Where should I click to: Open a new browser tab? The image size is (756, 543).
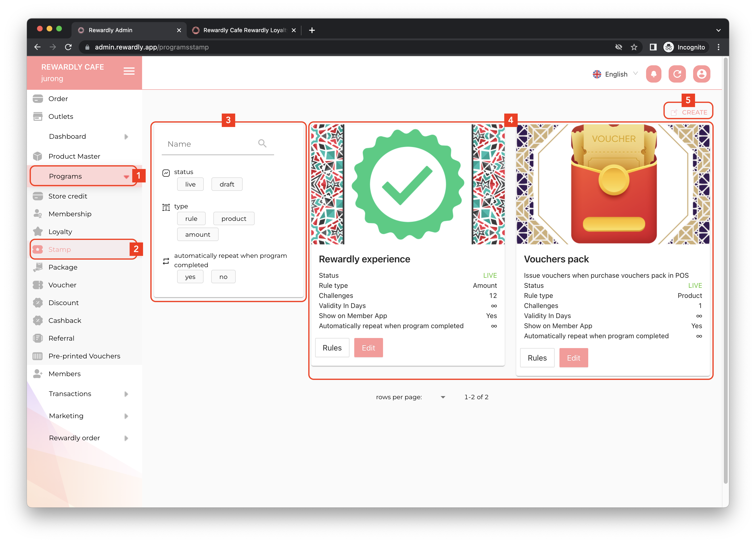coord(312,30)
